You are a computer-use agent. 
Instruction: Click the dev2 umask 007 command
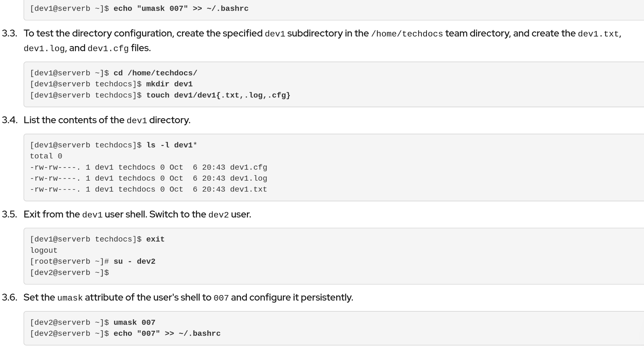tap(134, 323)
